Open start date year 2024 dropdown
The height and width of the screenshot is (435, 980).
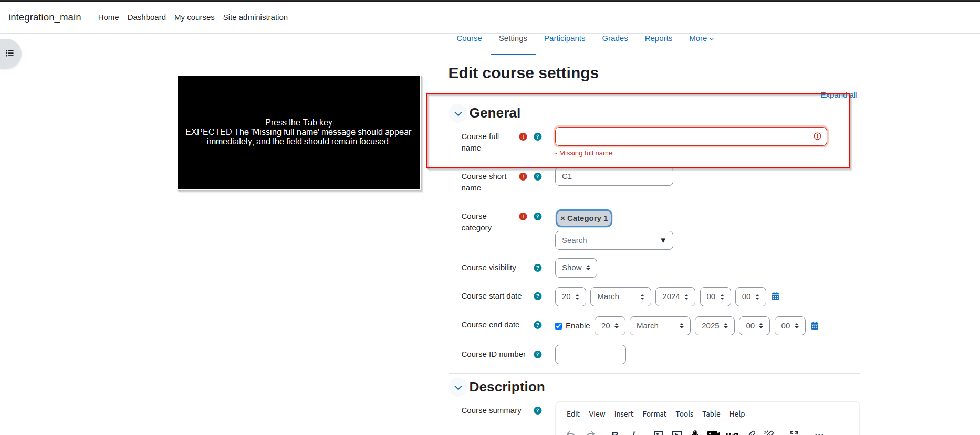point(675,296)
